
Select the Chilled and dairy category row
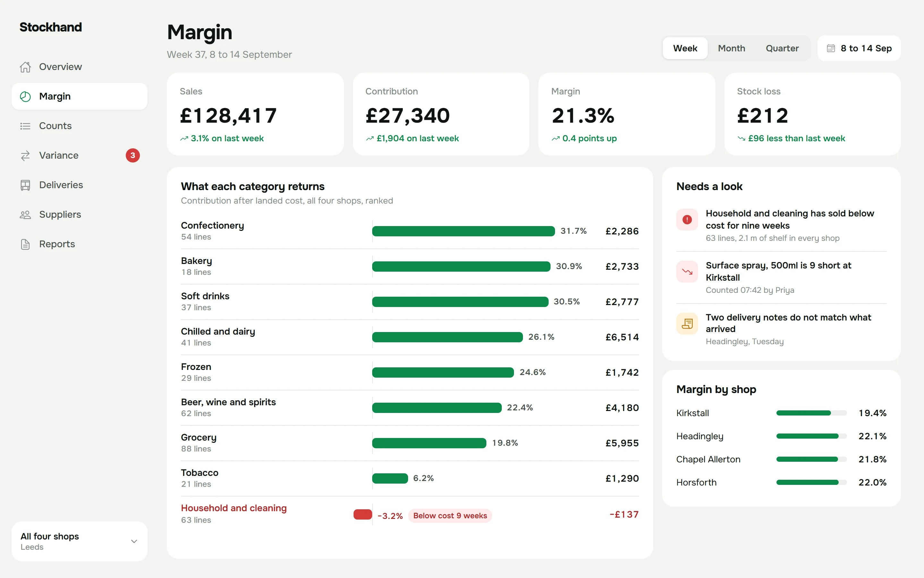coord(410,337)
